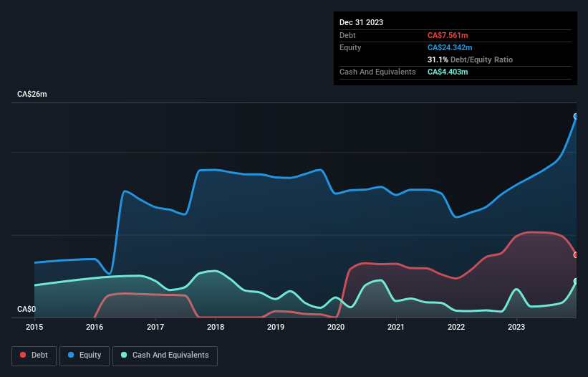The image size is (588, 377).
Task: Click the CA$24.342m equity value
Action: tap(450, 47)
